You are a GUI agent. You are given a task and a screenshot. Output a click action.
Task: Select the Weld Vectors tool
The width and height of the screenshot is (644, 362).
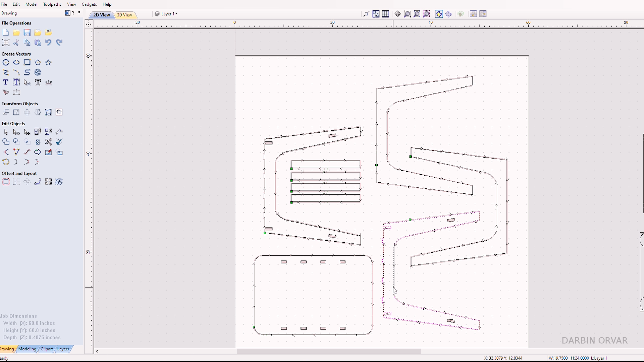point(6,142)
